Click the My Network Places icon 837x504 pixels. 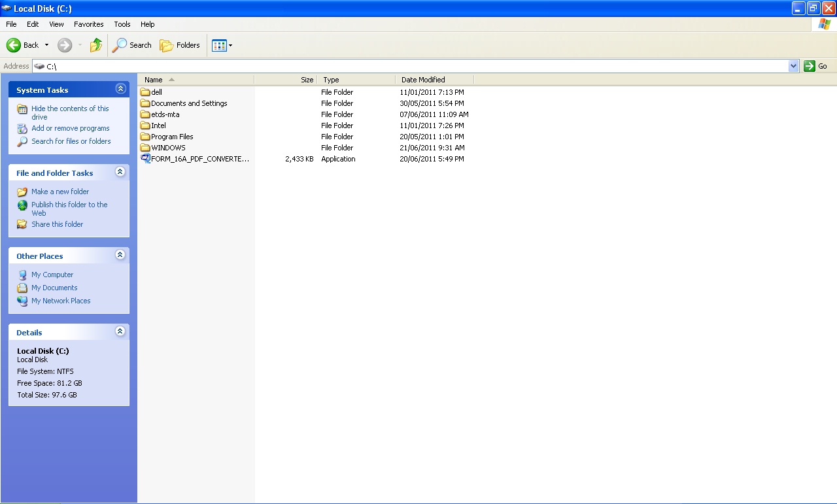click(22, 301)
